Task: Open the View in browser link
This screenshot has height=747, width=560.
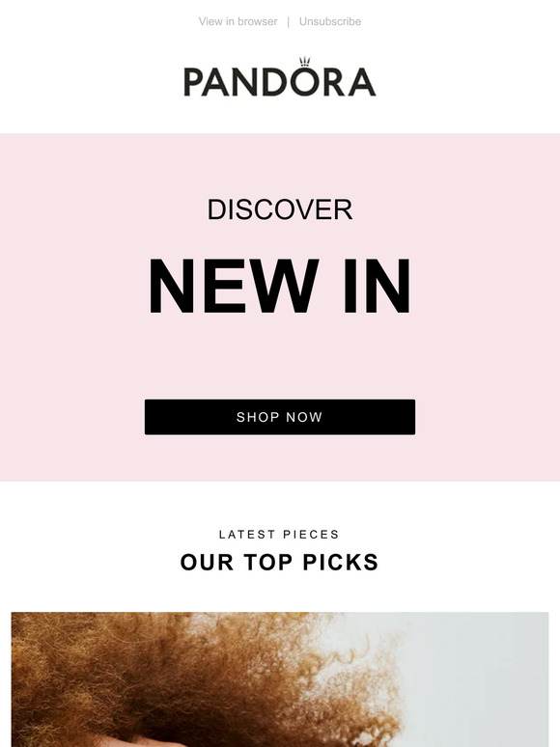Action: (238, 21)
